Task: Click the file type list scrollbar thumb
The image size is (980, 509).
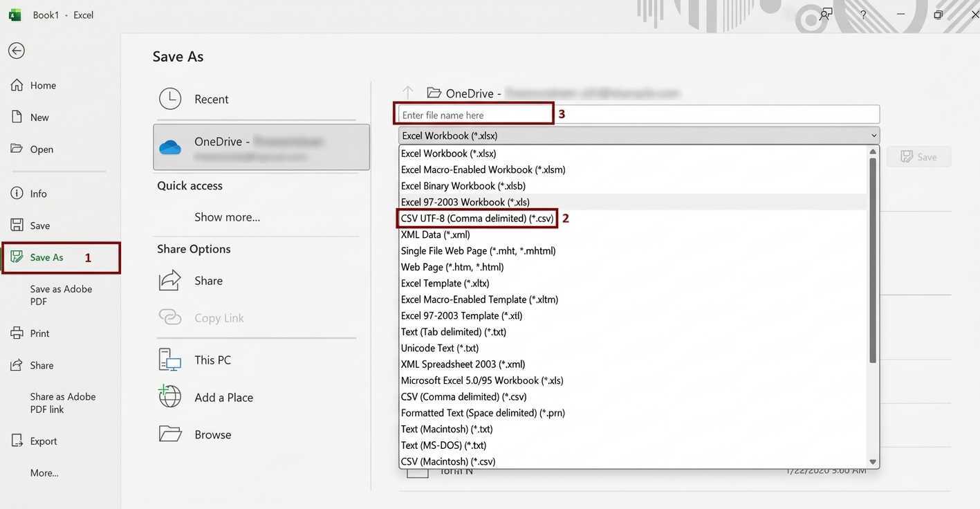Action: (x=873, y=260)
